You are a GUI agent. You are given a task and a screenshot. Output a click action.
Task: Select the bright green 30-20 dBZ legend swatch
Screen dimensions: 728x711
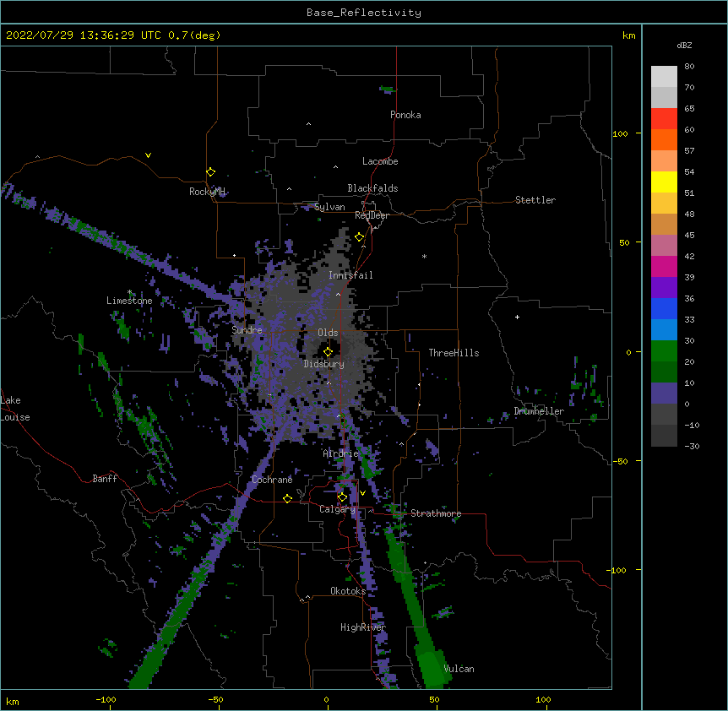pos(664,351)
